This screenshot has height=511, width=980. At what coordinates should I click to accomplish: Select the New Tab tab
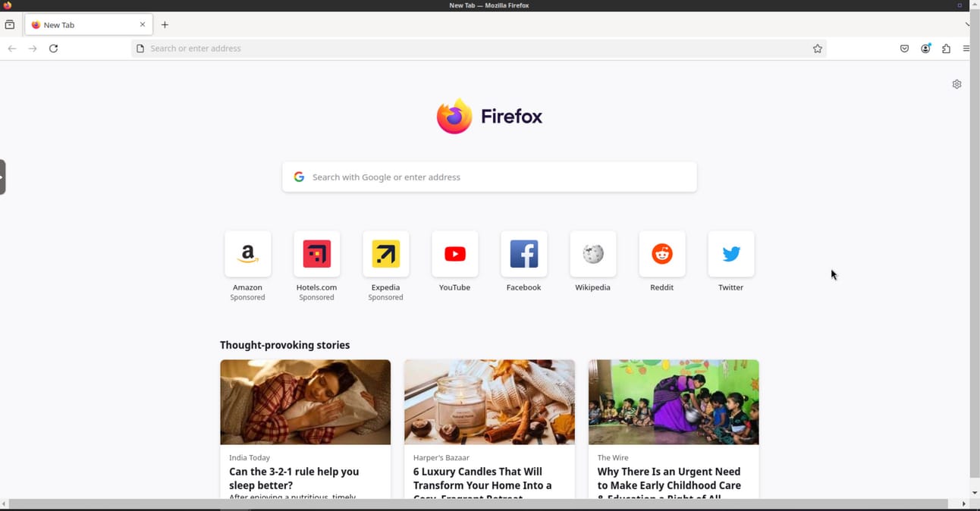coord(89,25)
